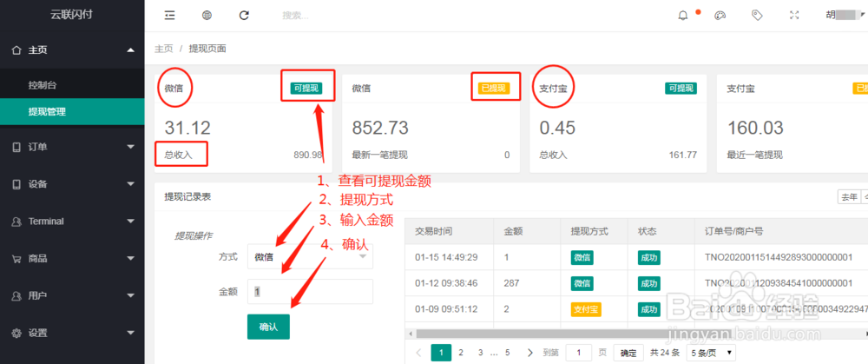Image resolution: width=868 pixels, height=364 pixels.
Task: Click the 云联闪付 logo title
Action: (71, 15)
